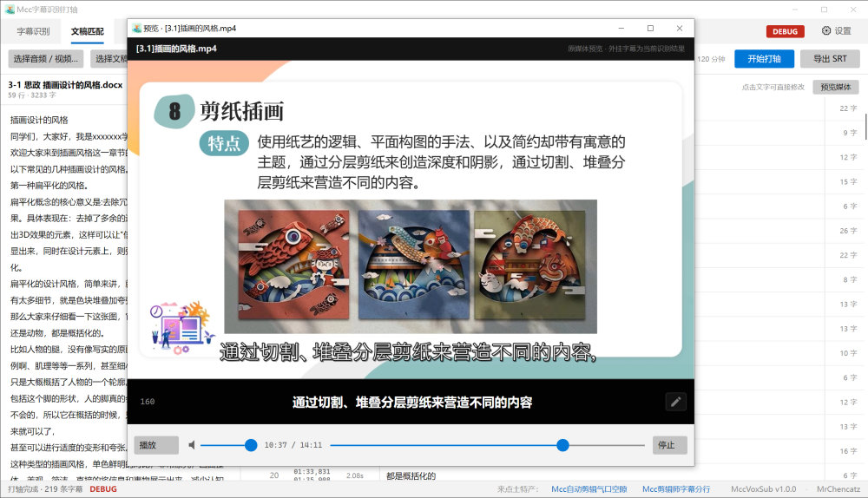Open the Mcc剪辑师字幕分行 link
Screen dimensions: 868x498
point(676,489)
